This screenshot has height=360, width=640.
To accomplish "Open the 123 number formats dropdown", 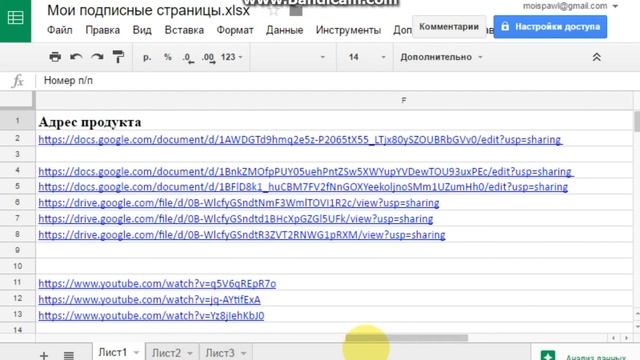I will [x=231, y=57].
